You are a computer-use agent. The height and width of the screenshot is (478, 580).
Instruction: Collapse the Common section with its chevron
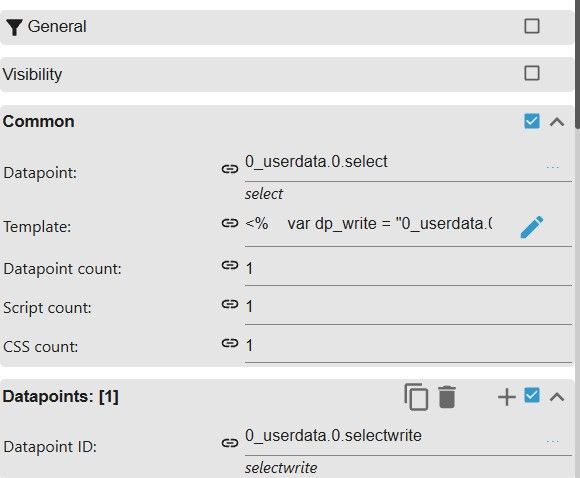(x=557, y=122)
